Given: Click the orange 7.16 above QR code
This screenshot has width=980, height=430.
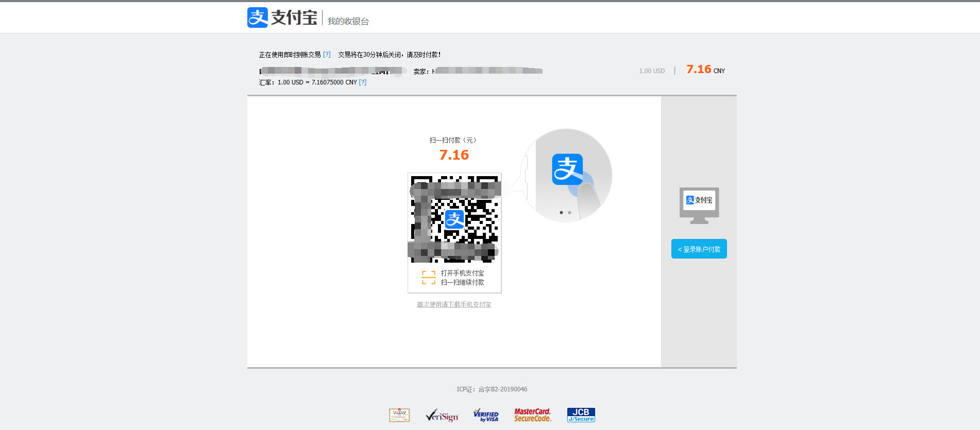Looking at the screenshot, I should (x=454, y=155).
